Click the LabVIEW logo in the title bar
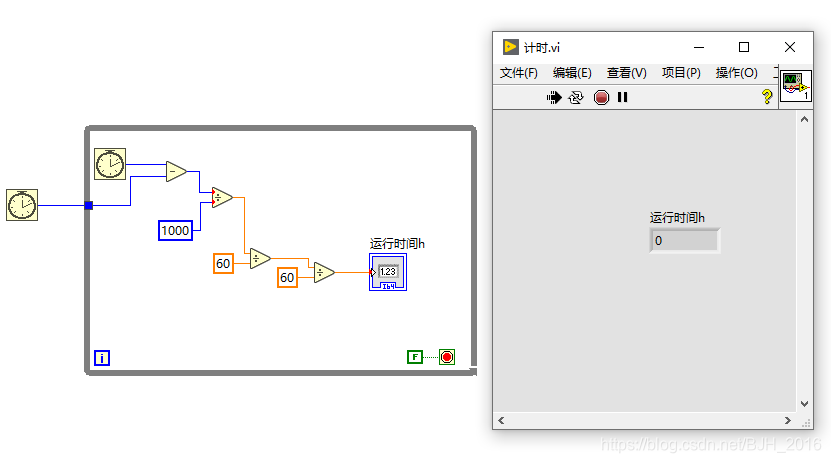 [510, 47]
